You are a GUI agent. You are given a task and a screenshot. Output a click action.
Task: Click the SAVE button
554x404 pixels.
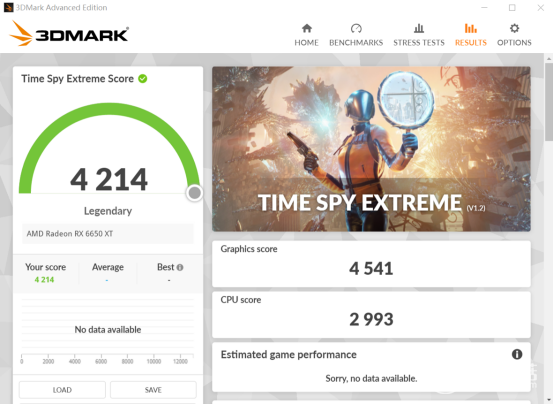click(x=153, y=390)
